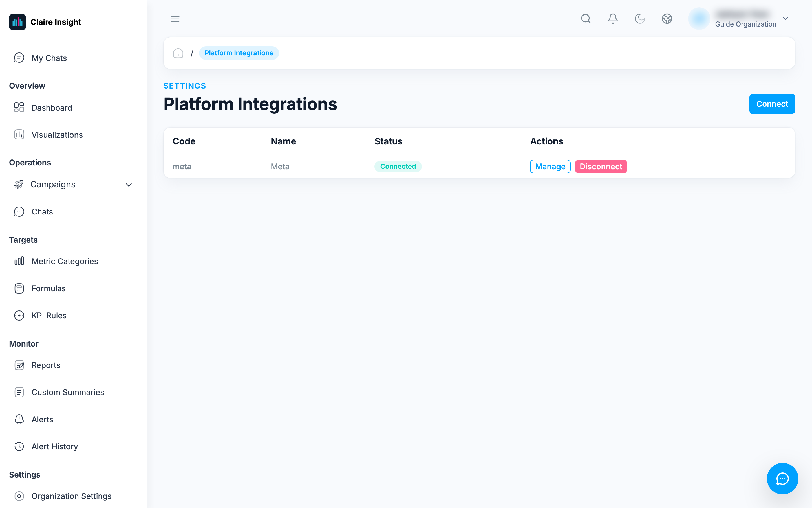Click the globe language icon

click(667, 19)
